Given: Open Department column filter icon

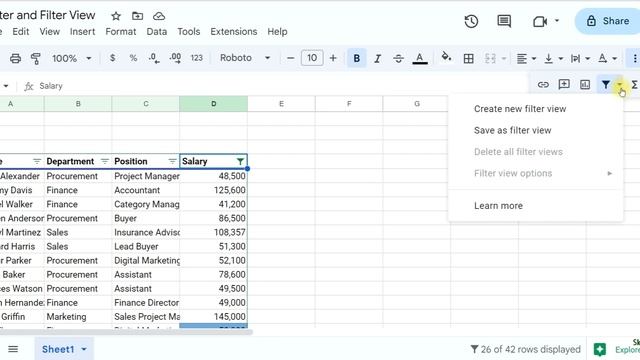Looking at the screenshot, I should tap(104, 162).
